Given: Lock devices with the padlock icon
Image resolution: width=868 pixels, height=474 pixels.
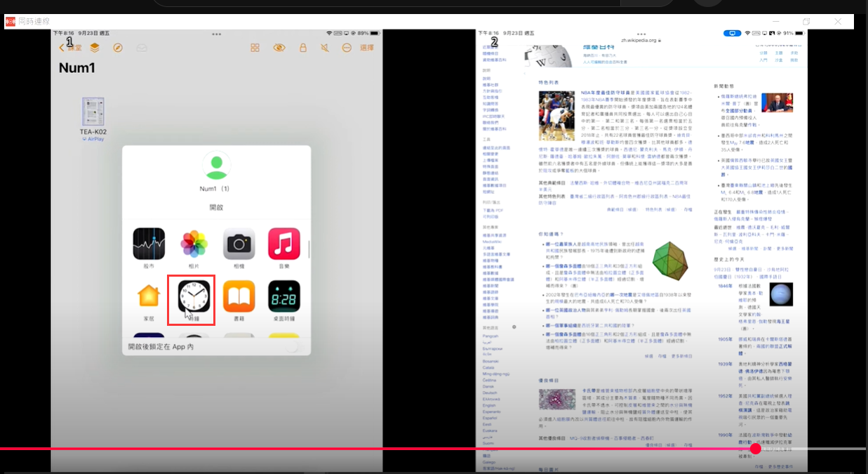Looking at the screenshot, I should click(302, 48).
